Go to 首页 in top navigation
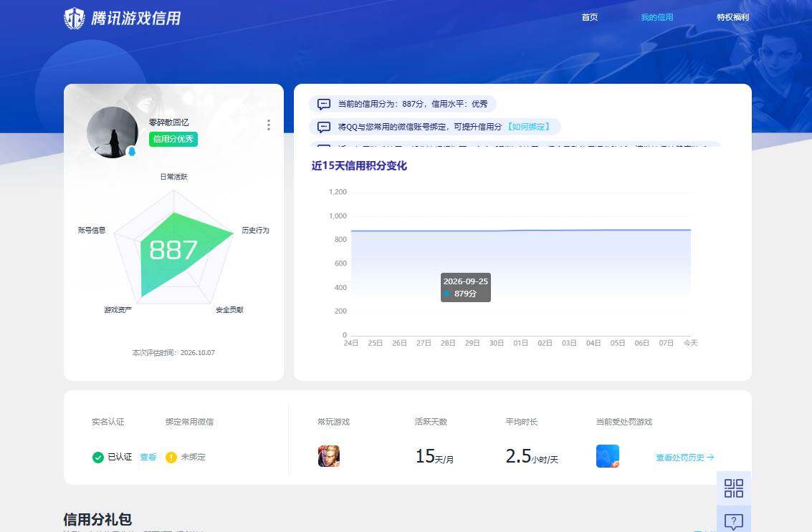The image size is (812, 532). (590, 17)
